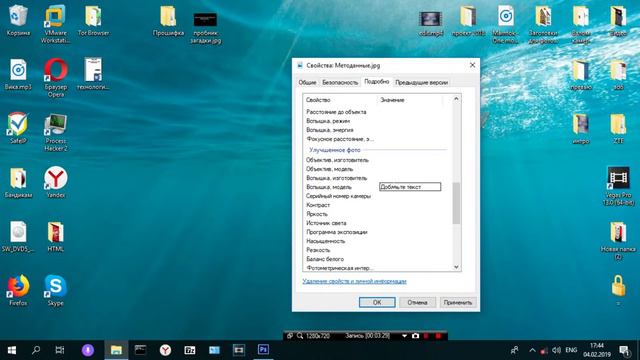
Task: Select the Вспышка, режим row
Action: [x=378, y=121]
